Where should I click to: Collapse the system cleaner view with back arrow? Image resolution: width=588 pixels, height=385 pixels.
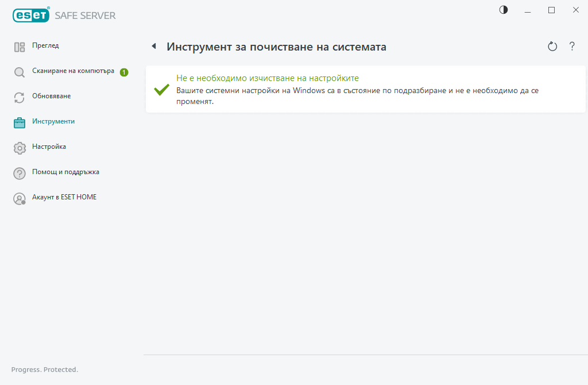click(153, 45)
